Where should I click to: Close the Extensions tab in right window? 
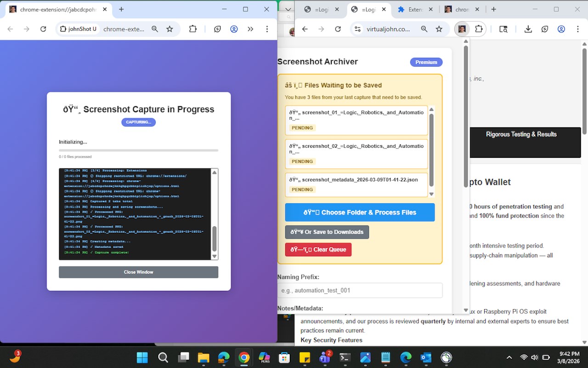click(x=431, y=9)
